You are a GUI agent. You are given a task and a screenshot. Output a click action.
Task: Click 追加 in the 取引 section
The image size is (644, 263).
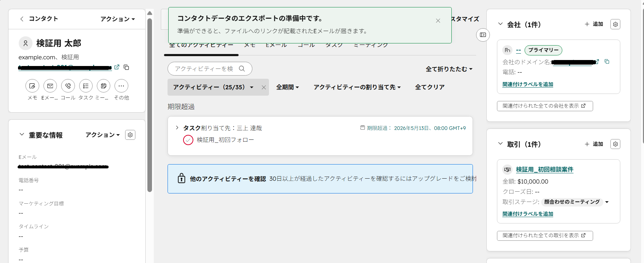tap(594, 144)
